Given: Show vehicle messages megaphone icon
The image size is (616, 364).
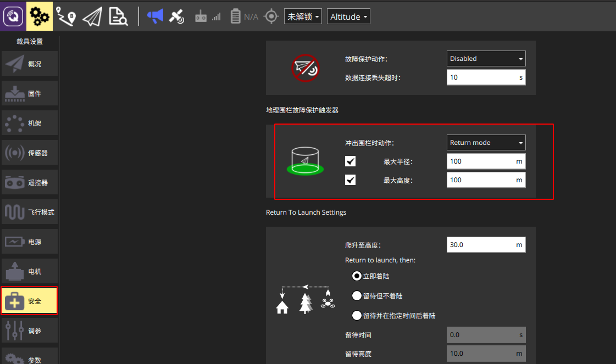Looking at the screenshot, I should (x=155, y=16).
